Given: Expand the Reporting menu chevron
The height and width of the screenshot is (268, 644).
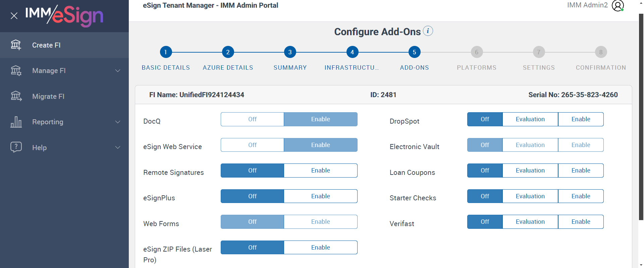Looking at the screenshot, I should 118,122.
